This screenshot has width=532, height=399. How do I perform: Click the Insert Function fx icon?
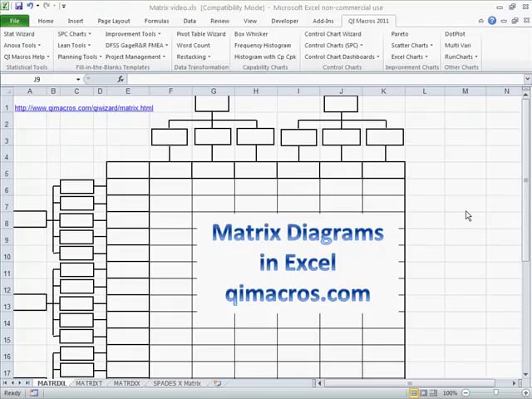pyautogui.click(x=121, y=79)
